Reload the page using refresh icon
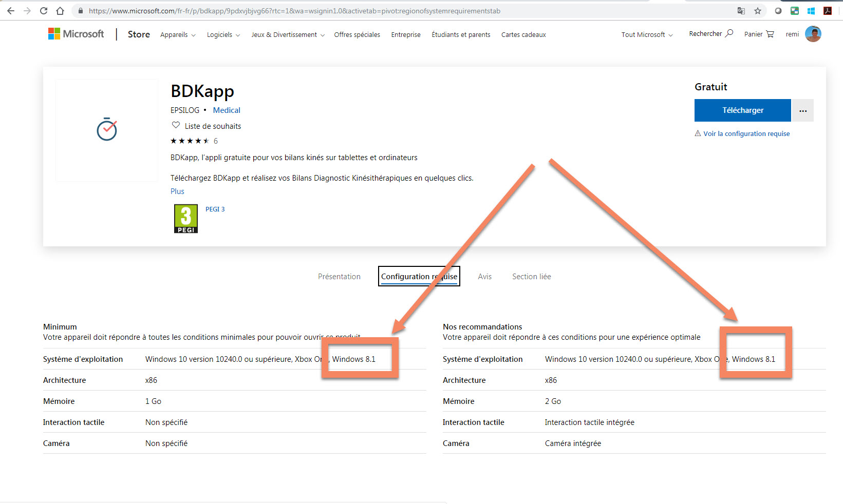Viewport: 843px width, 504px height. 44,11
